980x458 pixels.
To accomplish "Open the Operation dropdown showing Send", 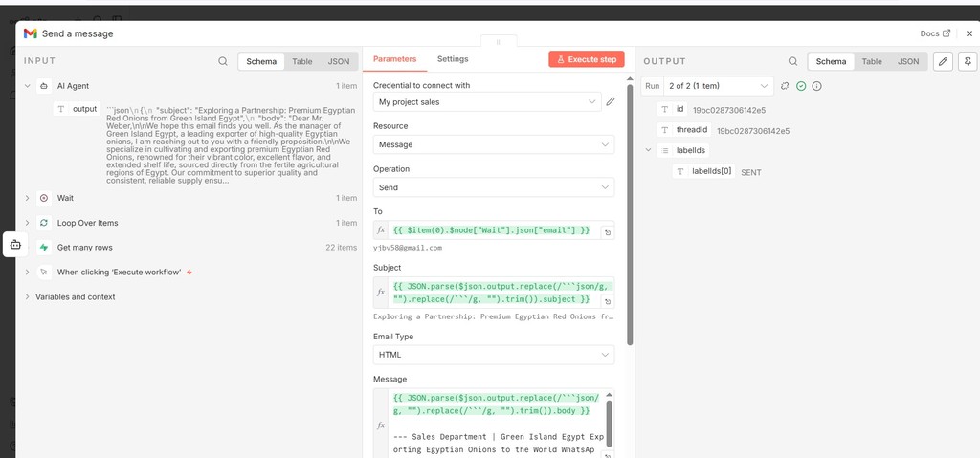I will tap(494, 187).
